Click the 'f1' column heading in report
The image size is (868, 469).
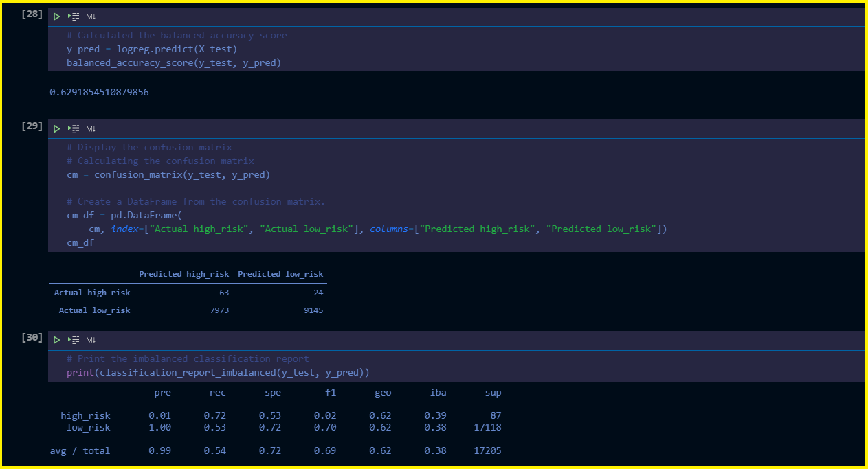[x=331, y=393]
